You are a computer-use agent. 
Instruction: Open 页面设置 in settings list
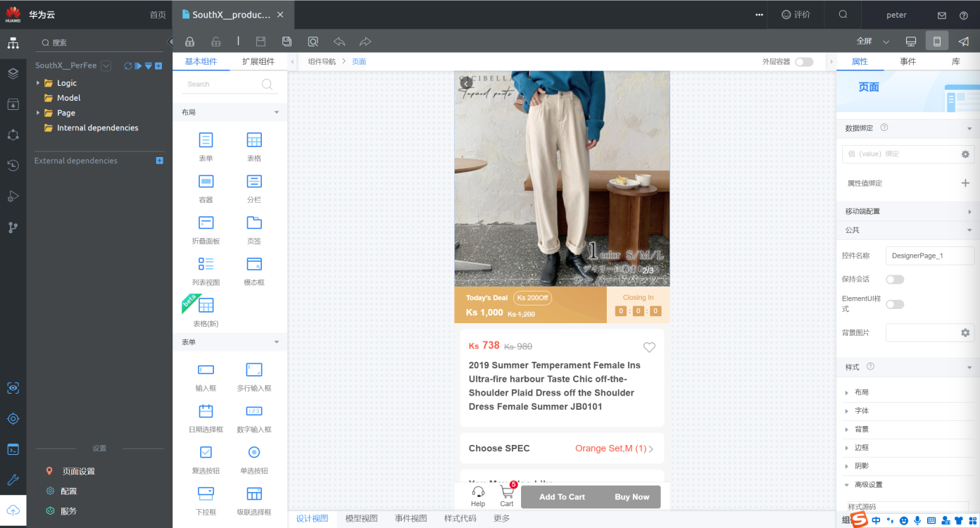pos(78,472)
